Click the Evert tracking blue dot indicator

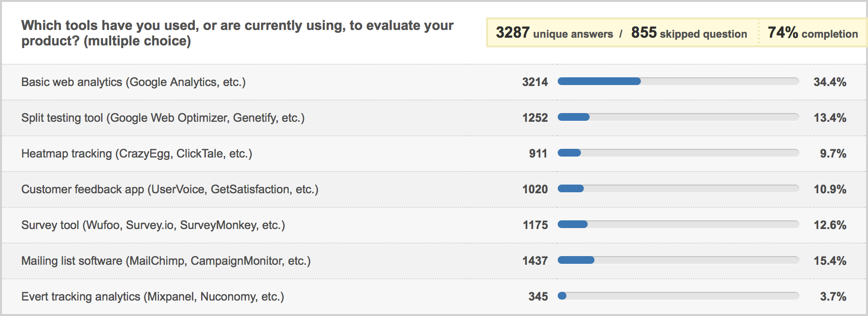click(562, 296)
